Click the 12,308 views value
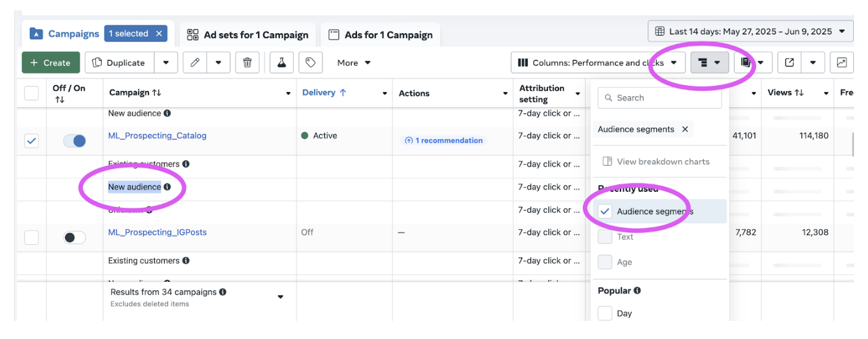 (x=815, y=232)
